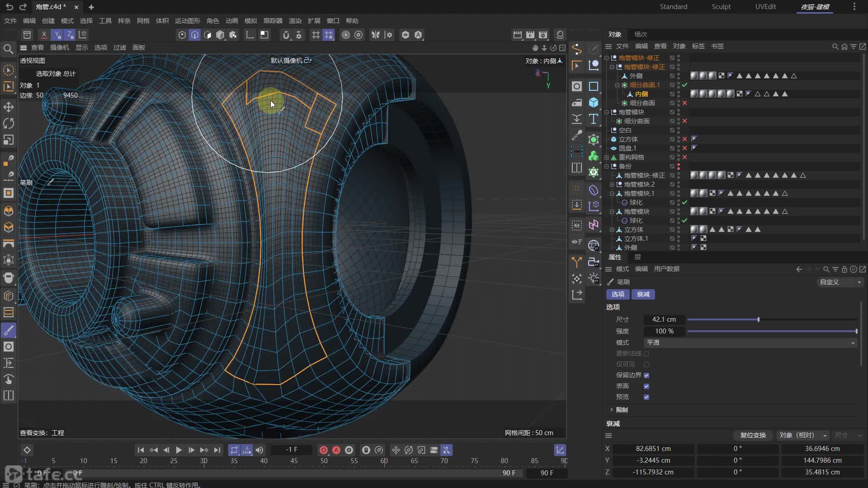The width and height of the screenshot is (868, 488).
Task: Toggle Autokeying button in timeline
Action: click(x=336, y=450)
